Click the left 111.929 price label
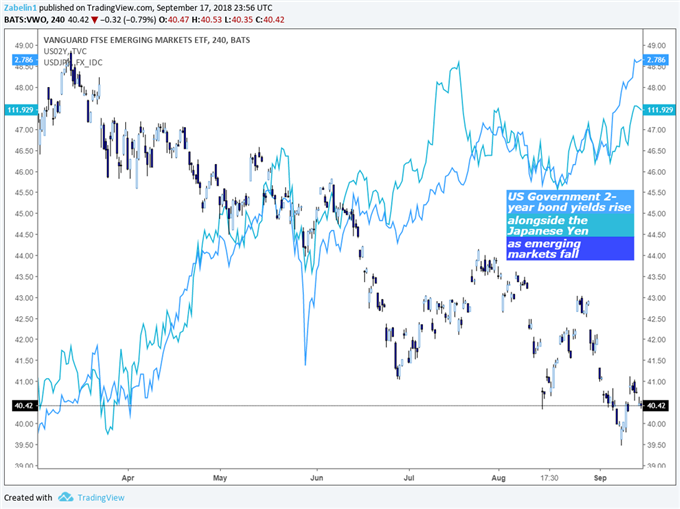Image resolution: width=680 pixels, height=509 pixels. point(20,110)
